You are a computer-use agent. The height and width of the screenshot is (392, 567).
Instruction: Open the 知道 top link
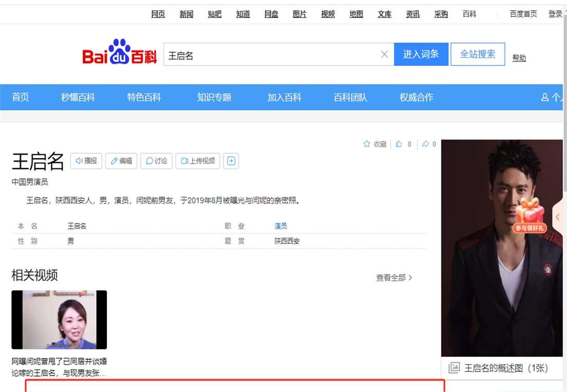point(243,14)
